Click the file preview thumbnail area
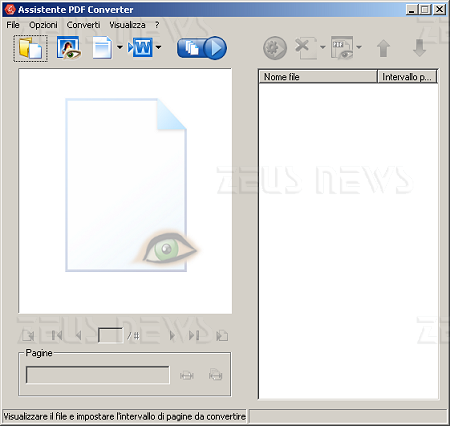 [x=125, y=191]
